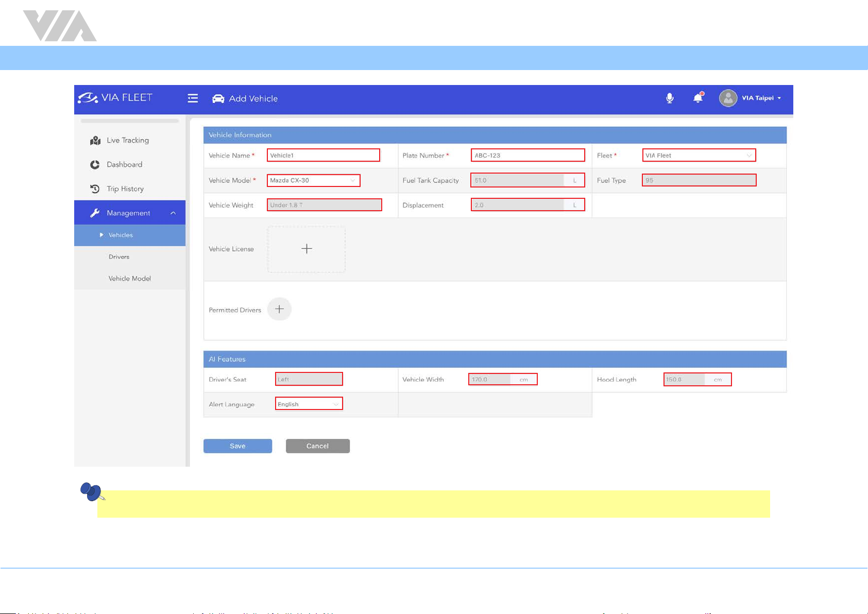Click the VIA Taipei user avatar
Image resolution: width=868 pixels, height=614 pixels.
(x=728, y=98)
